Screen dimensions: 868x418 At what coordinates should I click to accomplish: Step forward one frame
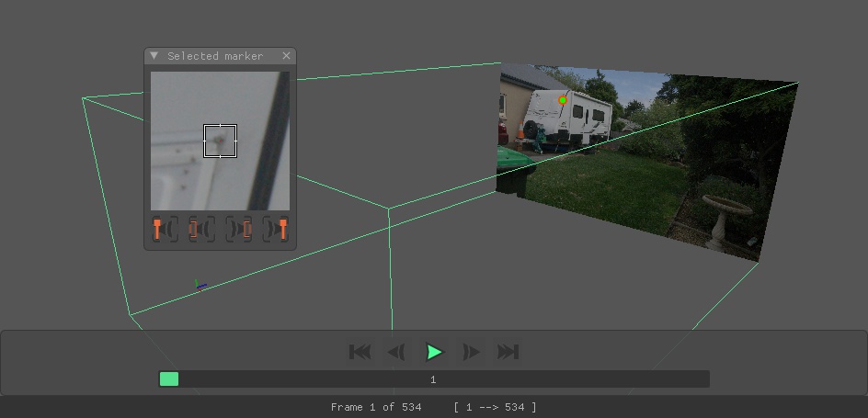[x=471, y=352]
